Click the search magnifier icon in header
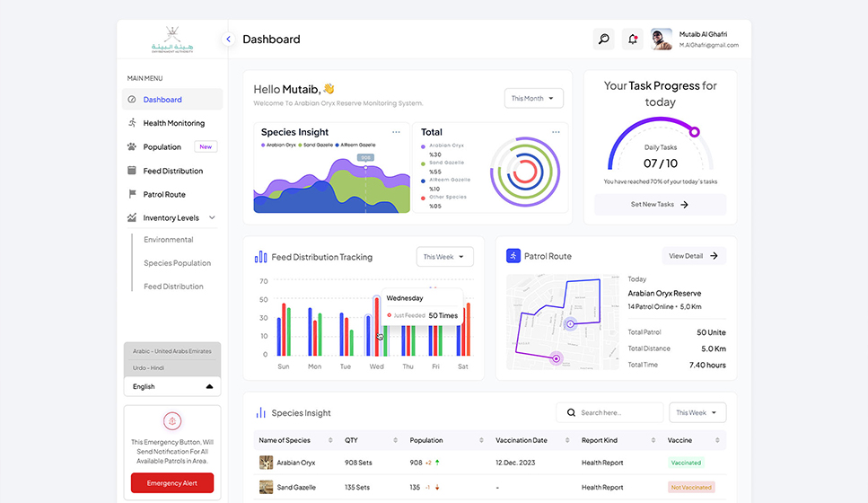868x503 pixels. tap(604, 39)
